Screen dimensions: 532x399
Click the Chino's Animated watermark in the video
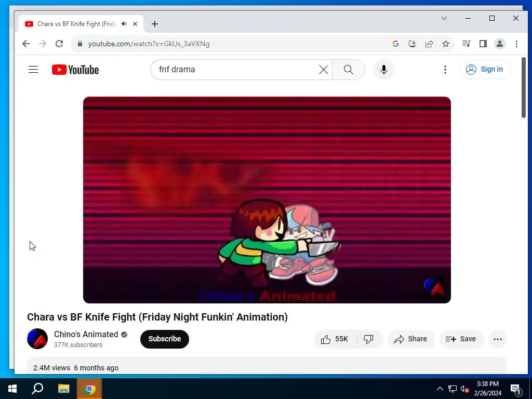434,286
